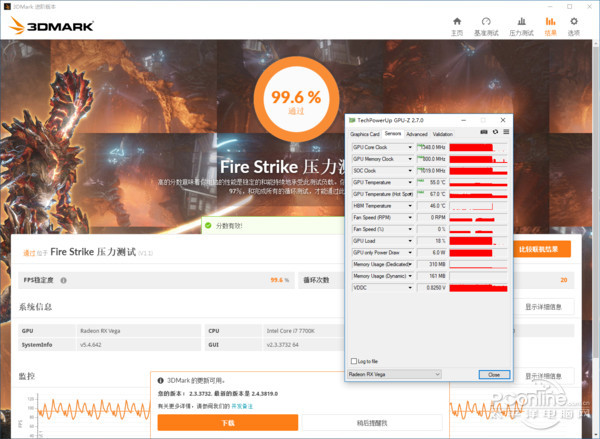Open the Options (选项) gear icon
This screenshot has width=600, height=439.
coord(573,21)
